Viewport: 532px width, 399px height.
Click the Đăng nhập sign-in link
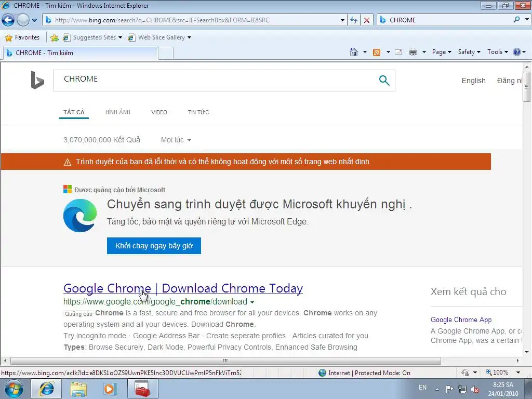[x=510, y=81]
